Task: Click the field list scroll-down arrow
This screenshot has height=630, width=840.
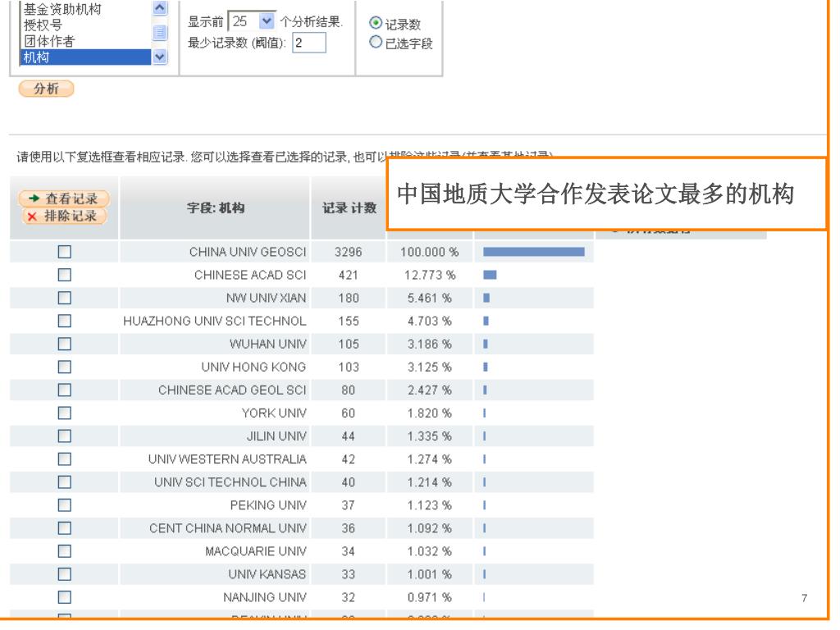Action: pos(160,57)
